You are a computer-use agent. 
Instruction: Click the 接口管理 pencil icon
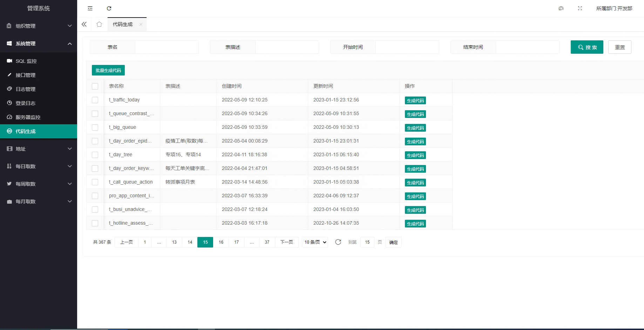[x=9, y=75]
